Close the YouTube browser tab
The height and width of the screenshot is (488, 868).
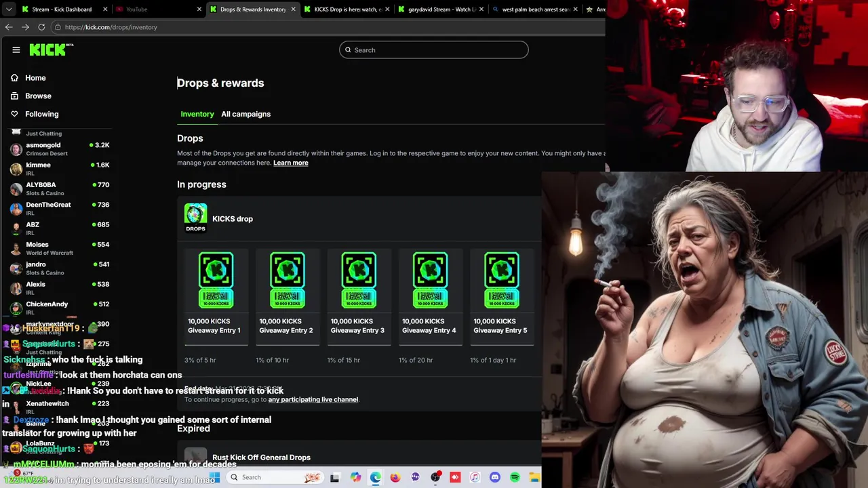(199, 9)
